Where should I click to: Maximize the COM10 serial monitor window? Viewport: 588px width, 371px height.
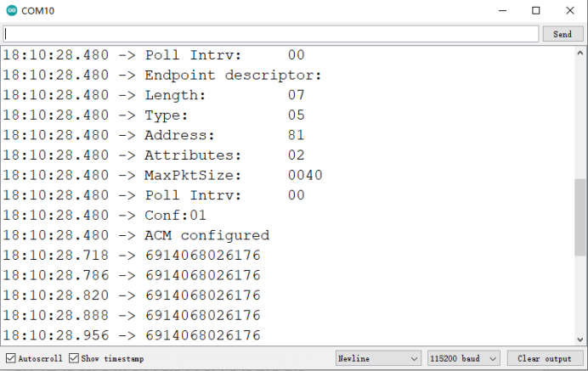tap(535, 11)
